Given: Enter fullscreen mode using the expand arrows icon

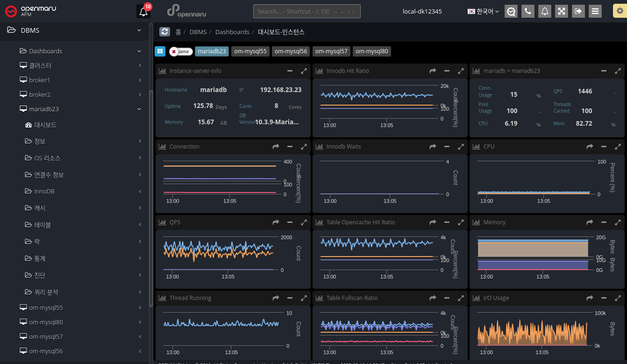Looking at the screenshot, I should point(562,11).
